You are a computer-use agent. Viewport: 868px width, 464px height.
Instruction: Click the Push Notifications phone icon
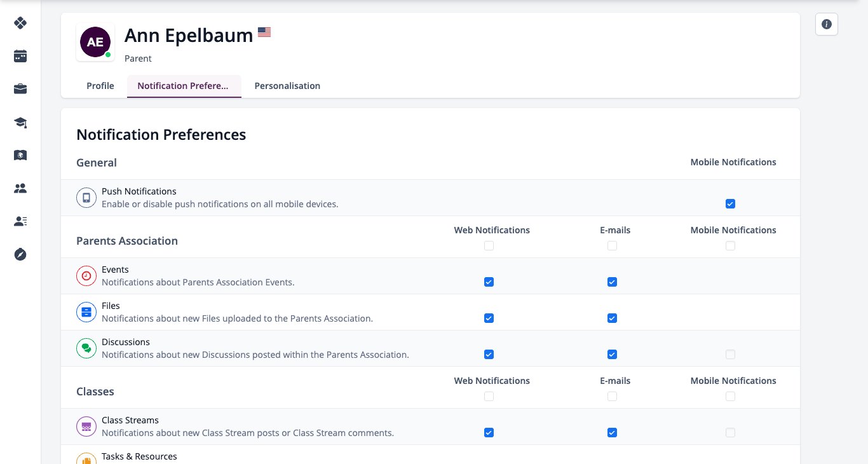point(86,198)
